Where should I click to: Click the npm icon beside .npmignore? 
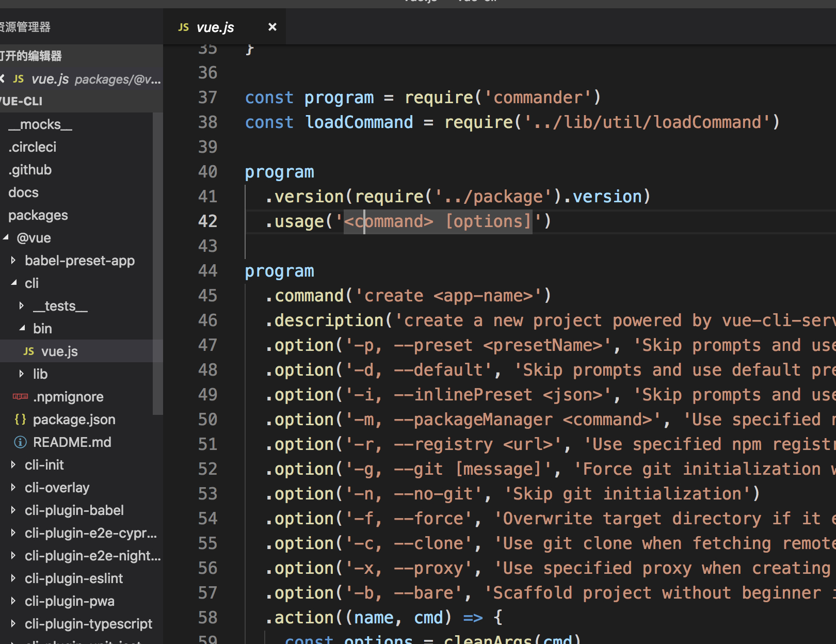[20, 397]
